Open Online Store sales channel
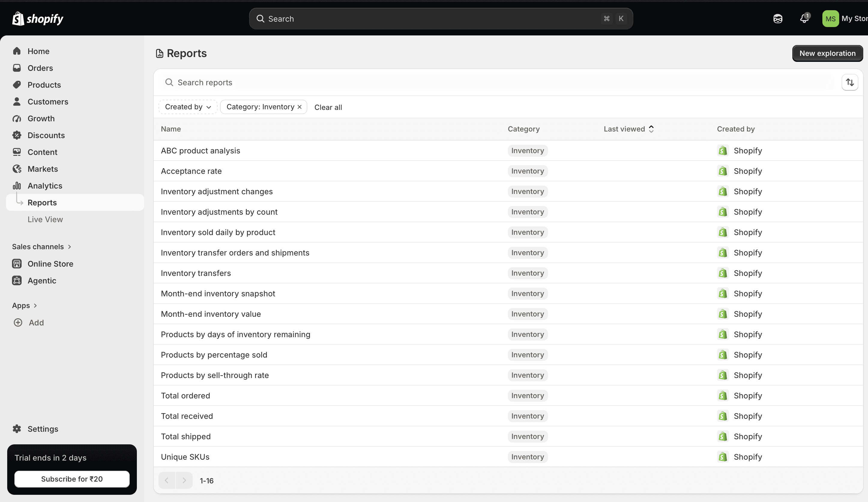This screenshot has height=502, width=868. click(x=50, y=264)
